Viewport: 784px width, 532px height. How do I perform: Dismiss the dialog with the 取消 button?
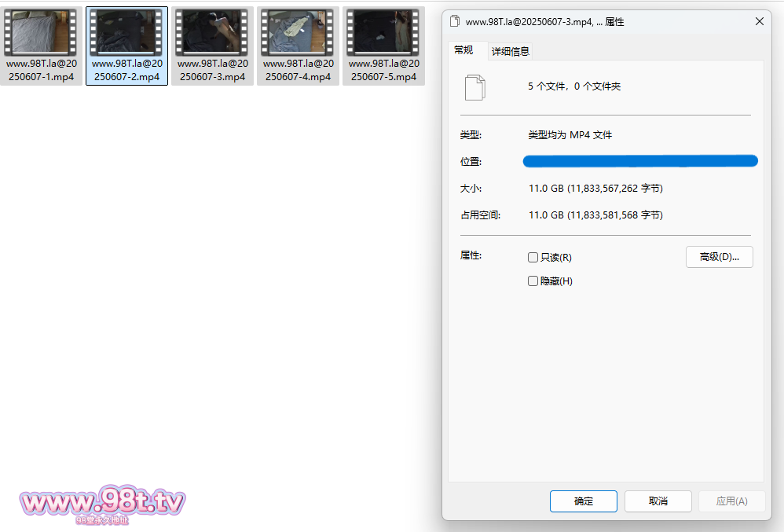658,501
